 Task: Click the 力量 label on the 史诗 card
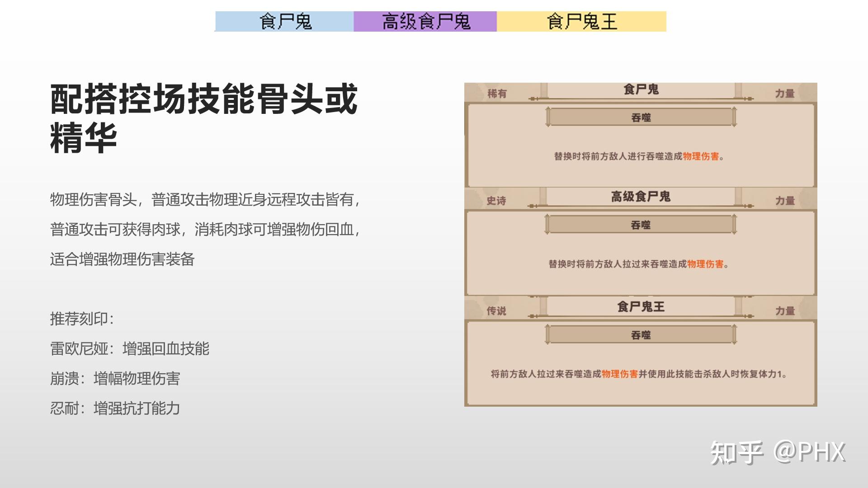click(785, 201)
